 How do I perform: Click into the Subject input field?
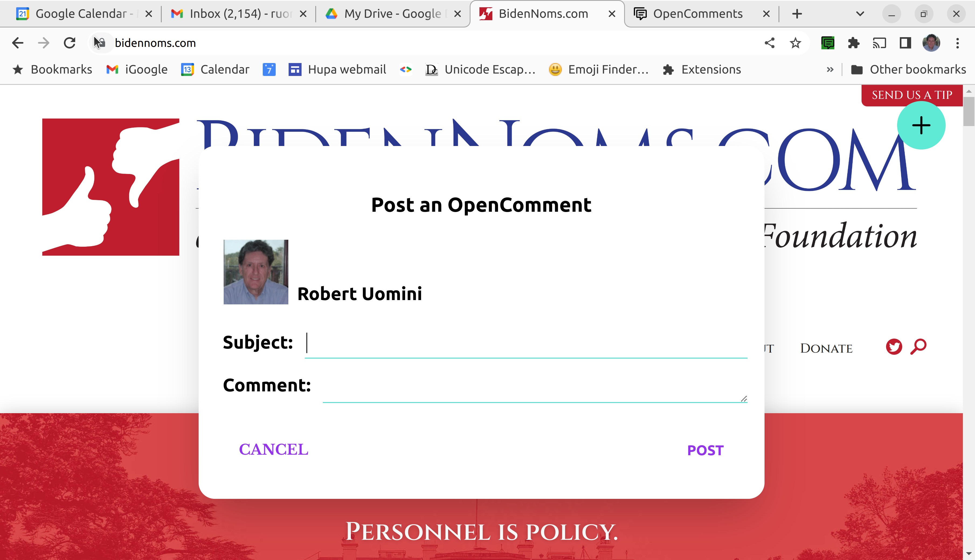click(x=525, y=343)
